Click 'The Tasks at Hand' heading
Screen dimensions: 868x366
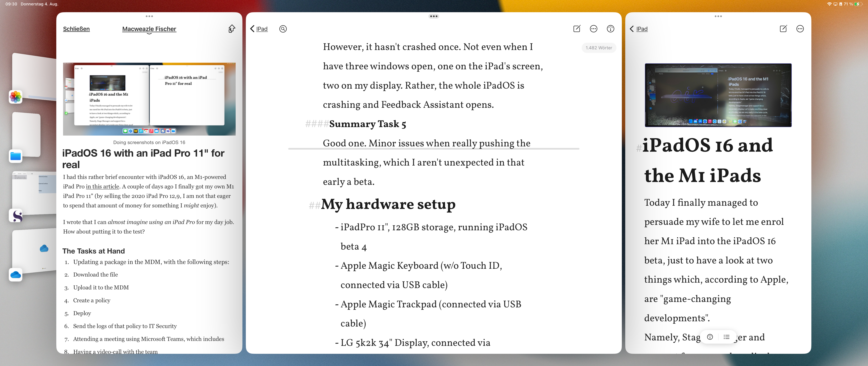(x=93, y=251)
